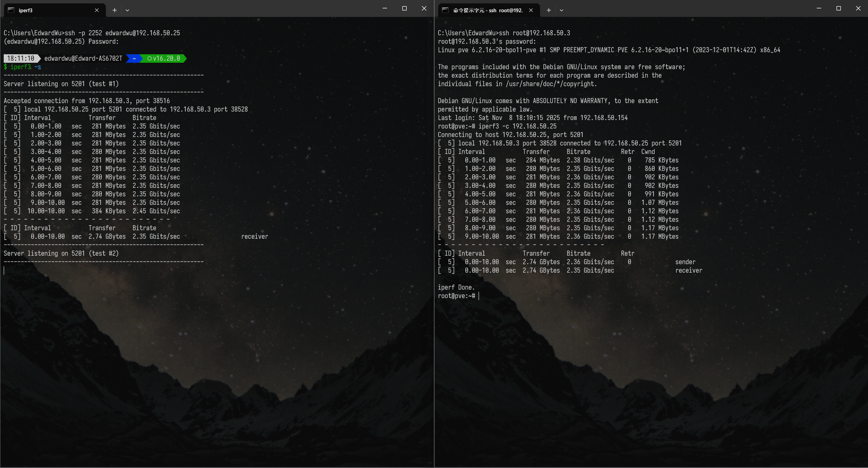Close the iperf3 tab

tap(97, 10)
